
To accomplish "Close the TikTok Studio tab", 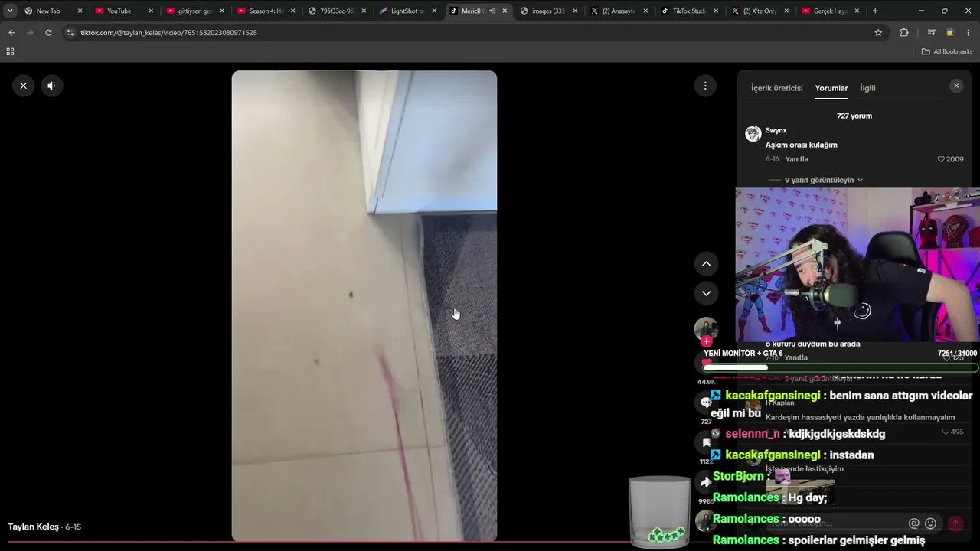I will pos(715,11).
